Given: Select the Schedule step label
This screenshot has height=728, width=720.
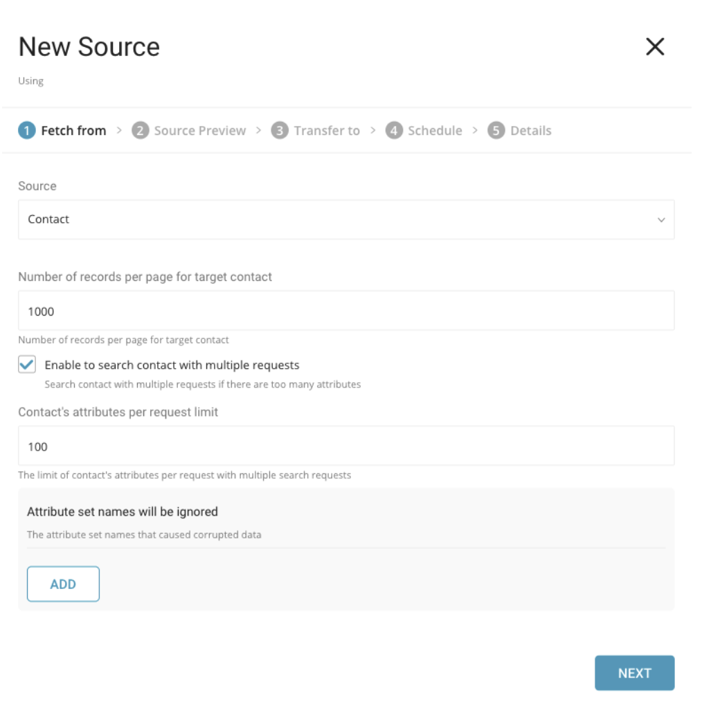Looking at the screenshot, I should pyautogui.click(x=435, y=131).
